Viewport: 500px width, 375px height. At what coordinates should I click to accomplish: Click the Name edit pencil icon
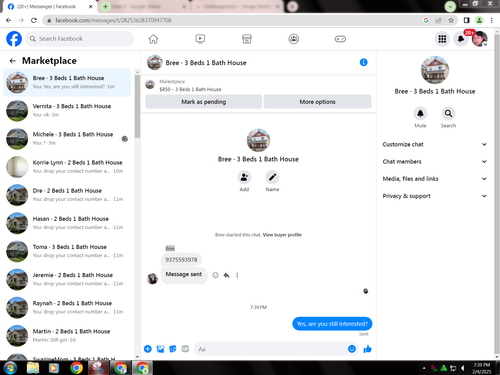click(272, 177)
